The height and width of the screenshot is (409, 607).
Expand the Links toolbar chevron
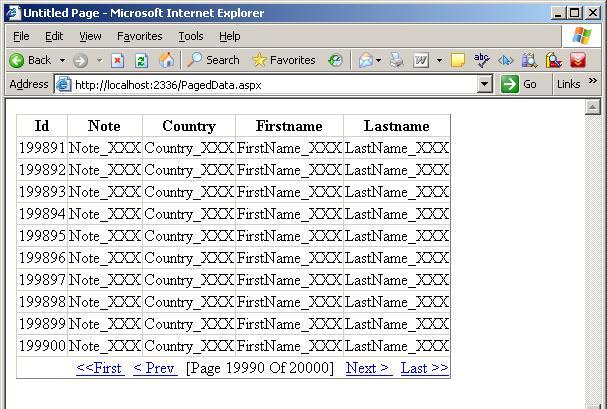592,81
